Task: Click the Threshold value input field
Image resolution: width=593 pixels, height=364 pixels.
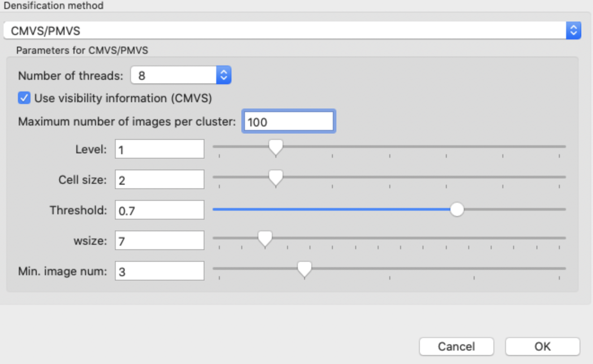Action: coord(159,210)
